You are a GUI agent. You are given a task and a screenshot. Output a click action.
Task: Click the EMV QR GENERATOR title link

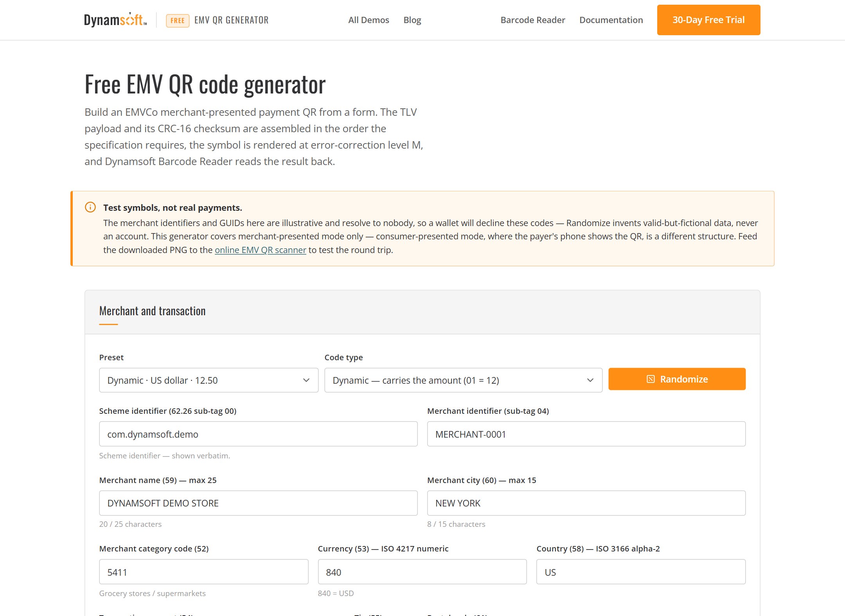click(232, 20)
